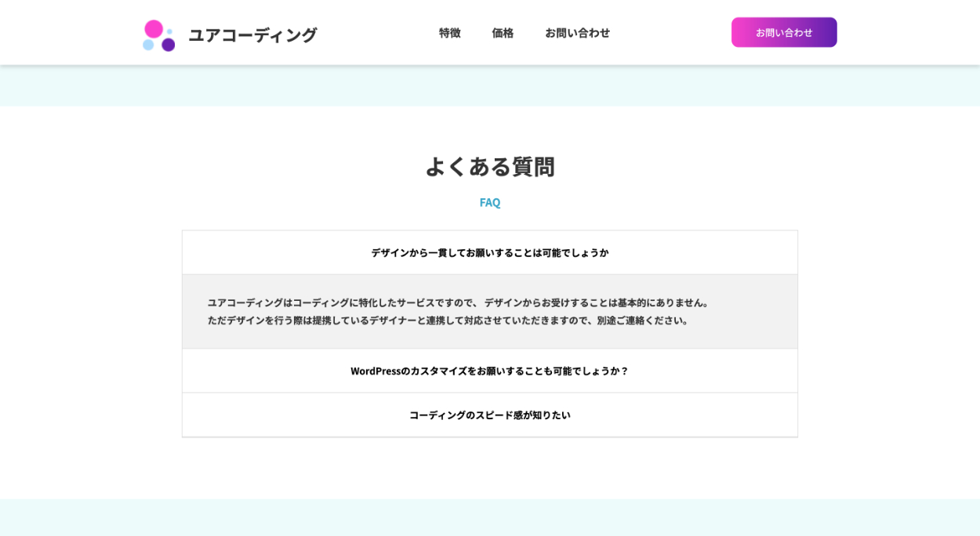980x536 pixels.
Task: Select お問い合わせ in the navigation menu
Action: click(577, 33)
